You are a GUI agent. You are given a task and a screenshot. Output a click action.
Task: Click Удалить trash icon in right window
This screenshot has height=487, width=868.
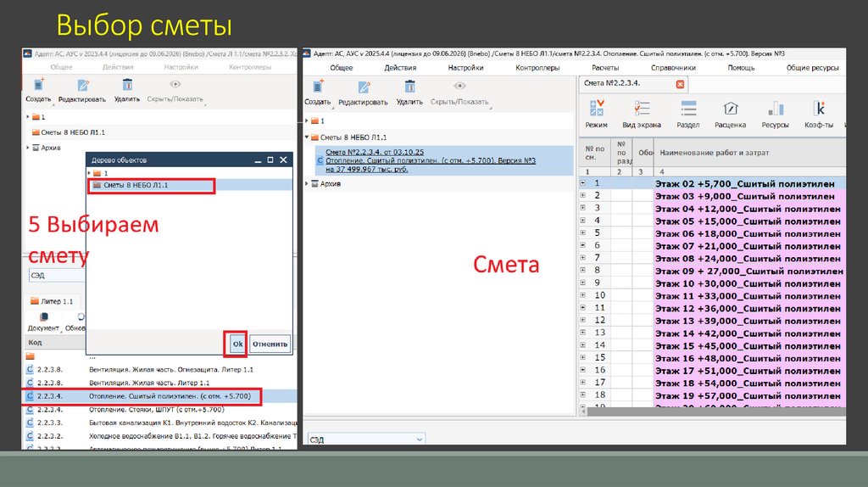tap(409, 87)
